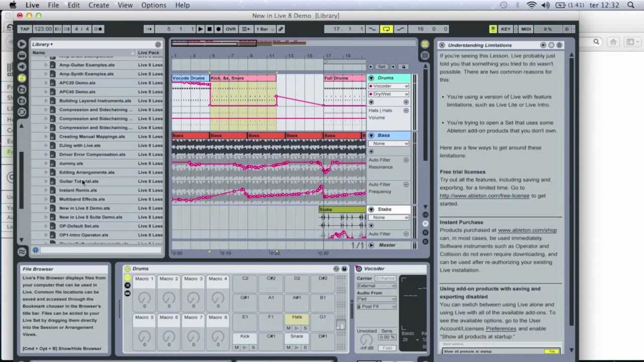Open the ableton.com/free-license link
Image resolution: width=644 pixels, height=362 pixels.
pyautogui.click(x=485, y=196)
